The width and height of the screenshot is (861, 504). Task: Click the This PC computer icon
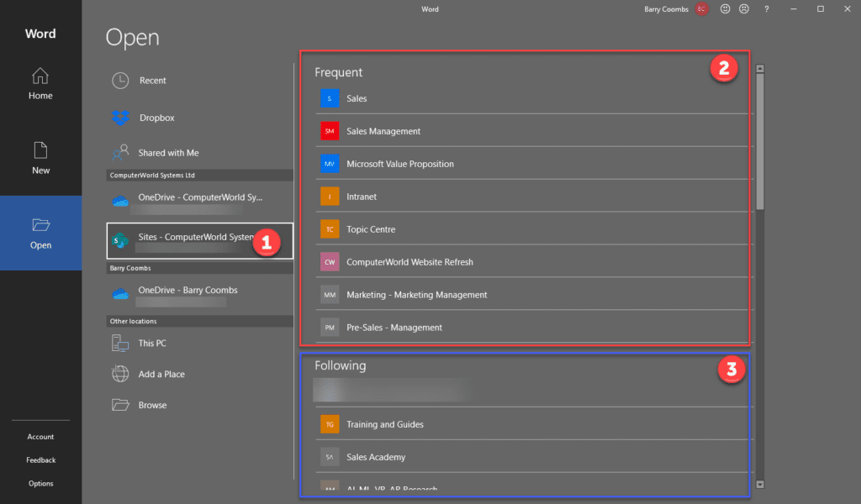(x=119, y=344)
